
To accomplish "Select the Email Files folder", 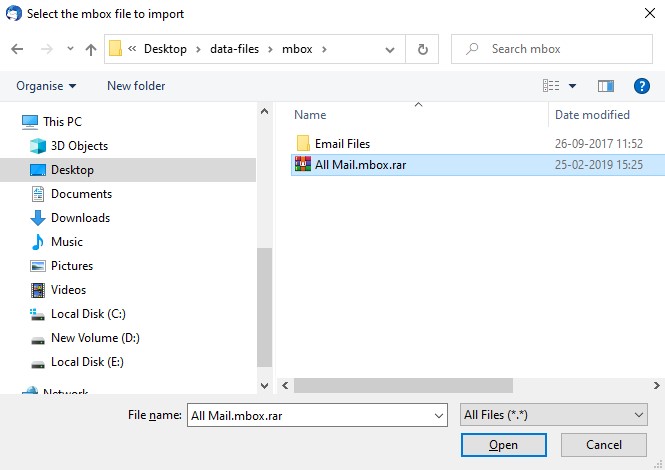I will (x=342, y=144).
